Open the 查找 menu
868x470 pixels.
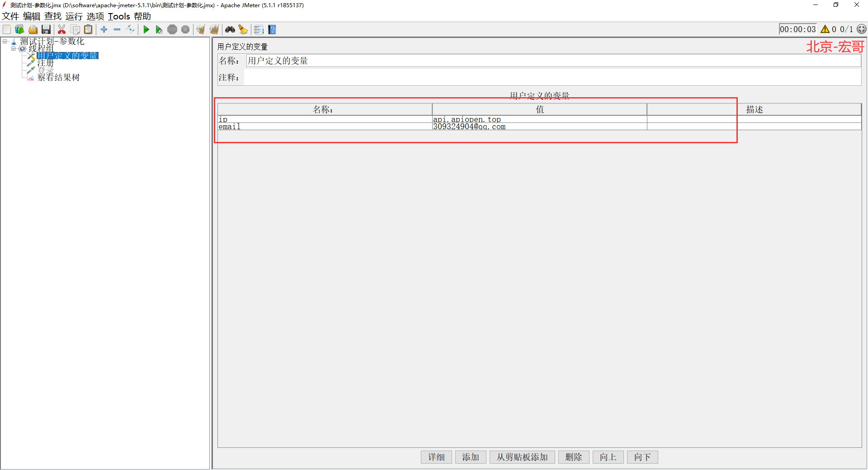(x=53, y=16)
